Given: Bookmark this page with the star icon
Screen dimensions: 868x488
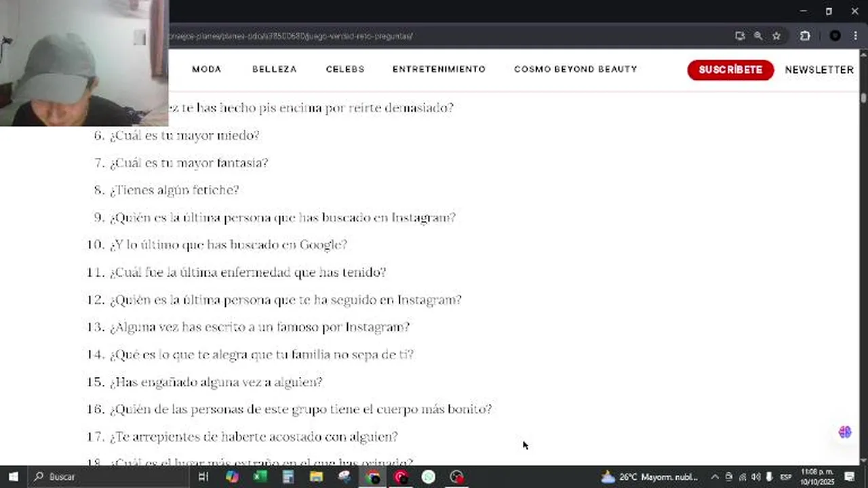Looking at the screenshot, I should (776, 36).
